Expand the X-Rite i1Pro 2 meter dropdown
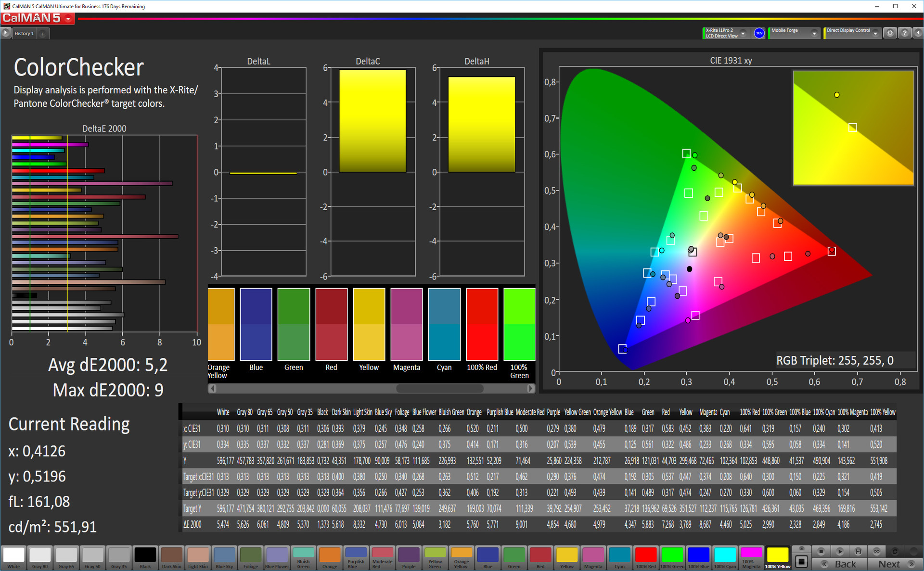The image size is (924, 571). pyautogui.click(x=743, y=33)
